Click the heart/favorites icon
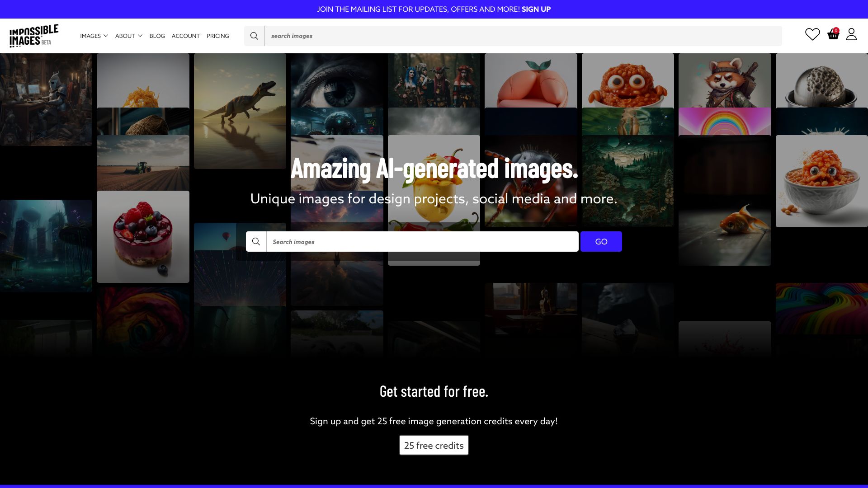Viewport: 868px width, 488px height. click(812, 34)
